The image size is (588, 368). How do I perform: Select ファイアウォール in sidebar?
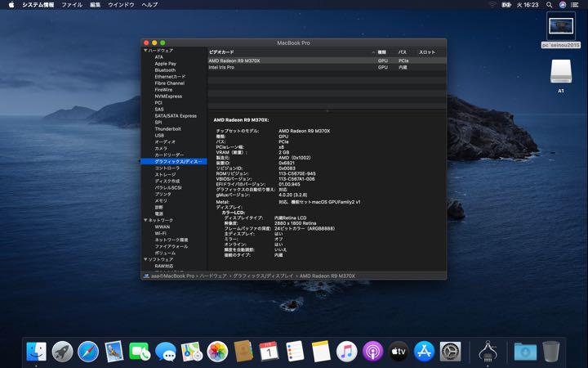(x=171, y=246)
